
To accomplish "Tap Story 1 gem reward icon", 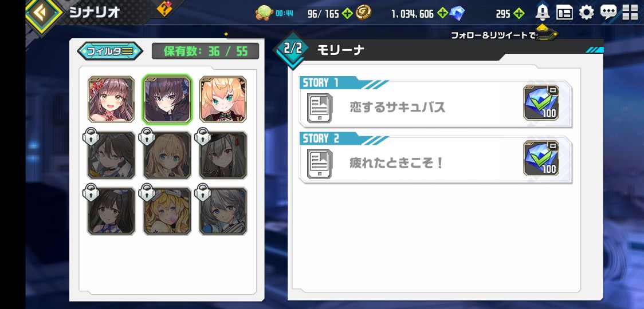I will [541, 102].
